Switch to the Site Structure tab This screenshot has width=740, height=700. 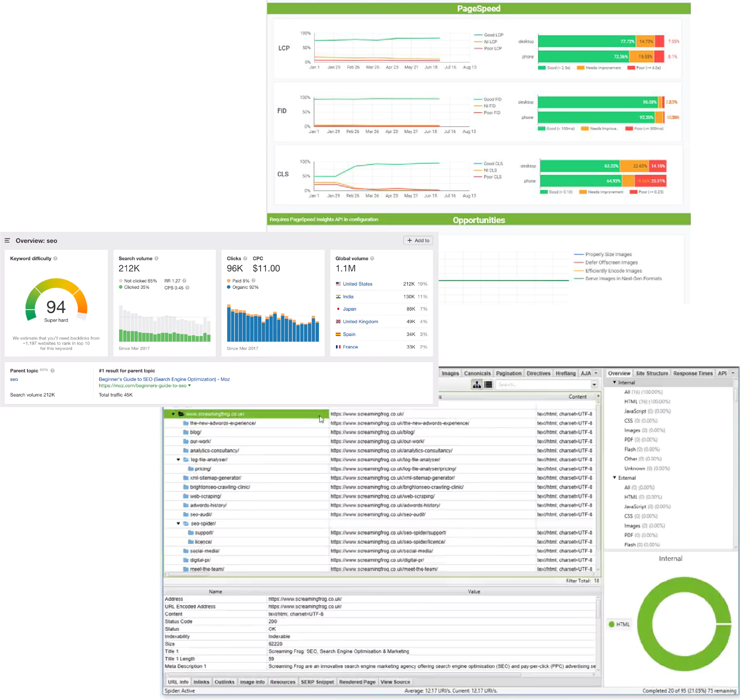[x=652, y=373]
